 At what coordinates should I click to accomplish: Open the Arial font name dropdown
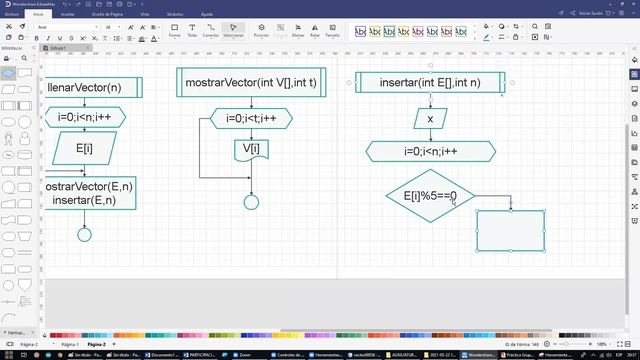[96, 27]
